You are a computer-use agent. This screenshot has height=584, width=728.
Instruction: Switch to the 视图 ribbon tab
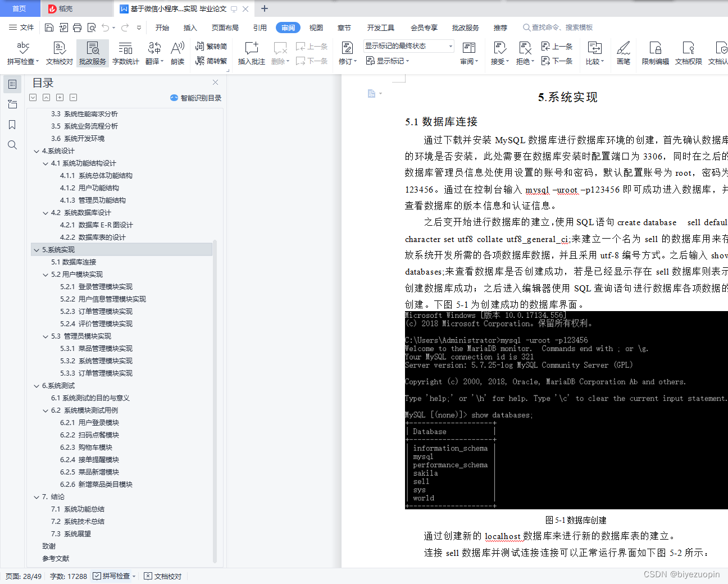pyautogui.click(x=316, y=28)
